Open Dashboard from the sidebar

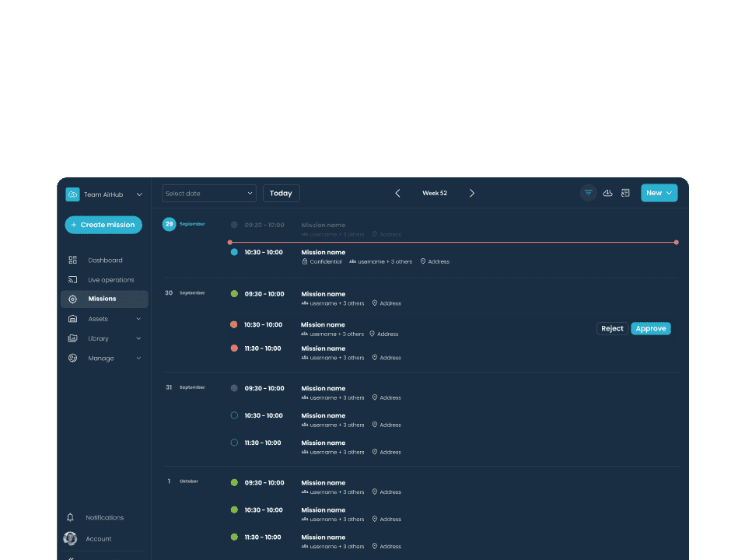104,260
